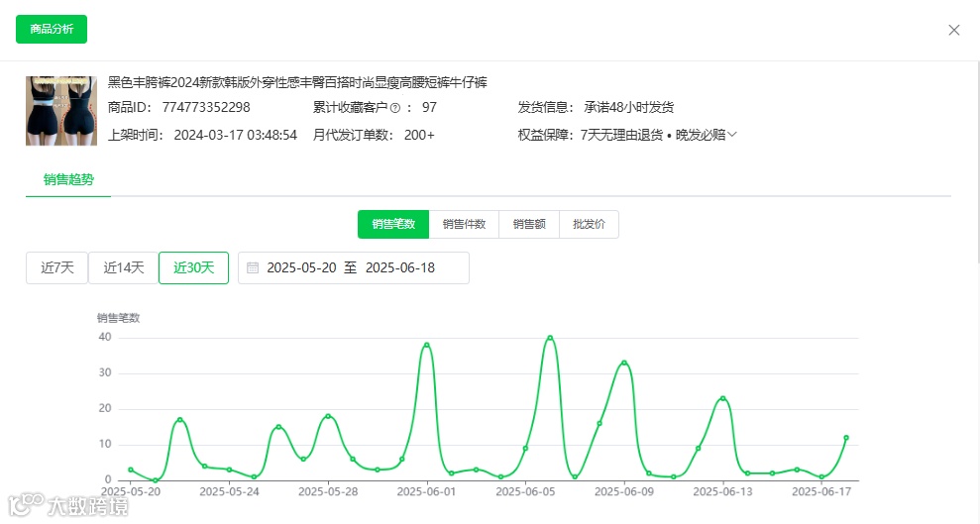This screenshot has width=980, height=524.
Task: Click the help icon next to 累计收藏客户
Action: 395,108
